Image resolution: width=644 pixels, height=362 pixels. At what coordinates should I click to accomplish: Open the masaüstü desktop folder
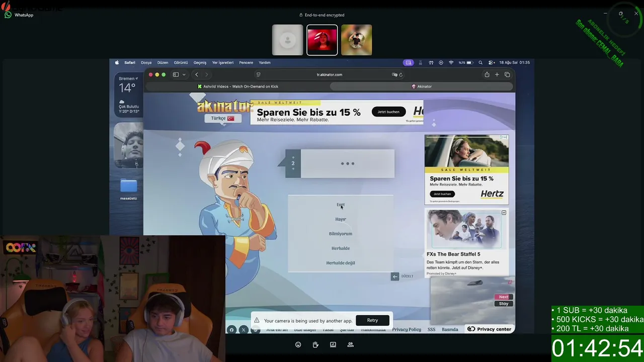[x=128, y=189]
